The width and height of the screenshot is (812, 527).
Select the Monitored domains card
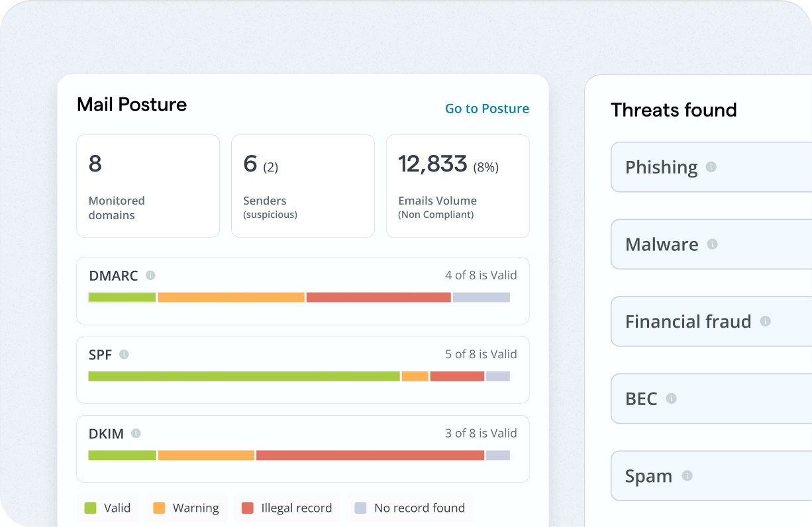pos(148,186)
